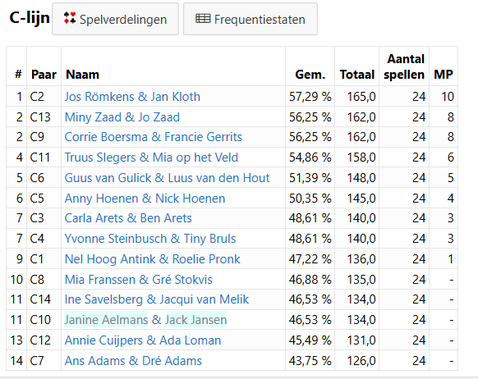Open the Spelverdelingen button
Viewport: 478px width, 379px height.
115,19
